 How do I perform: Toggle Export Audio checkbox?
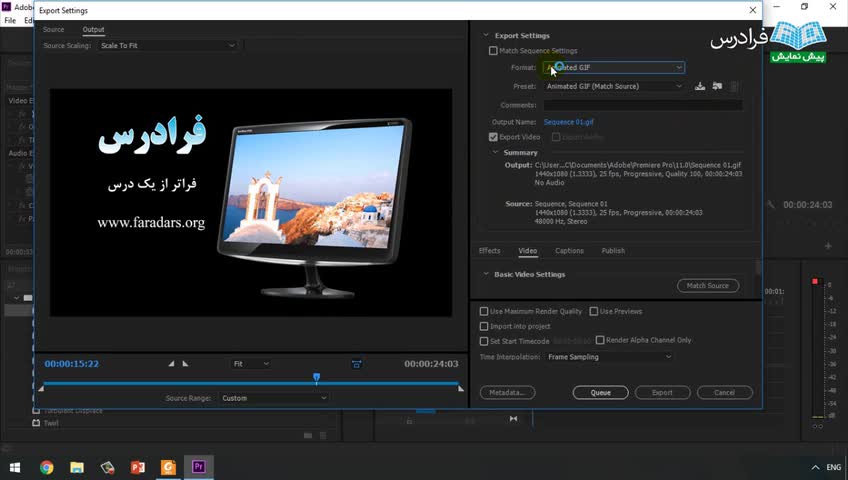pyautogui.click(x=555, y=137)
